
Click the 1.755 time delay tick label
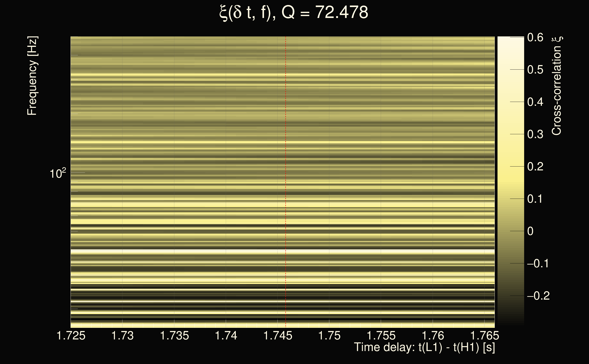(x=381, y=336)
